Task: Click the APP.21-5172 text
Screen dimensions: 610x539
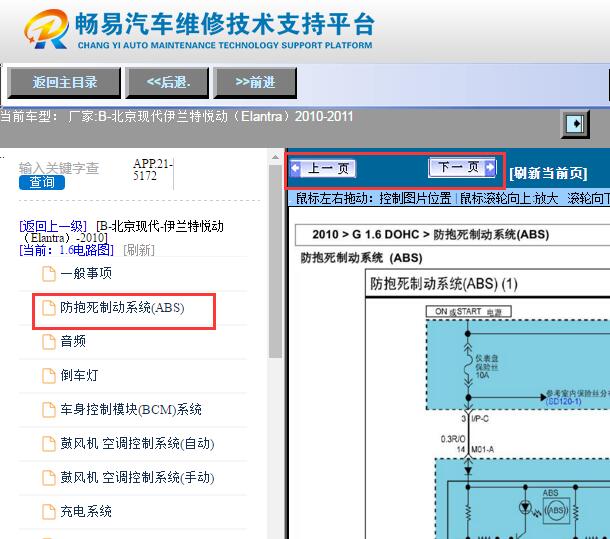Action: coord(152,170)
